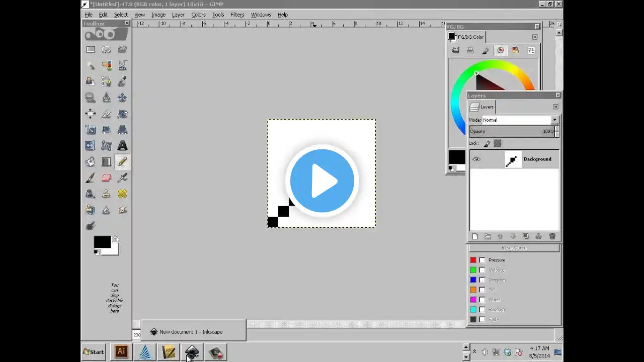Image resolution: width=644 pixels, height=362 pixels.
Task: Enable the Pressure checkbox
Action: point(482,260)
